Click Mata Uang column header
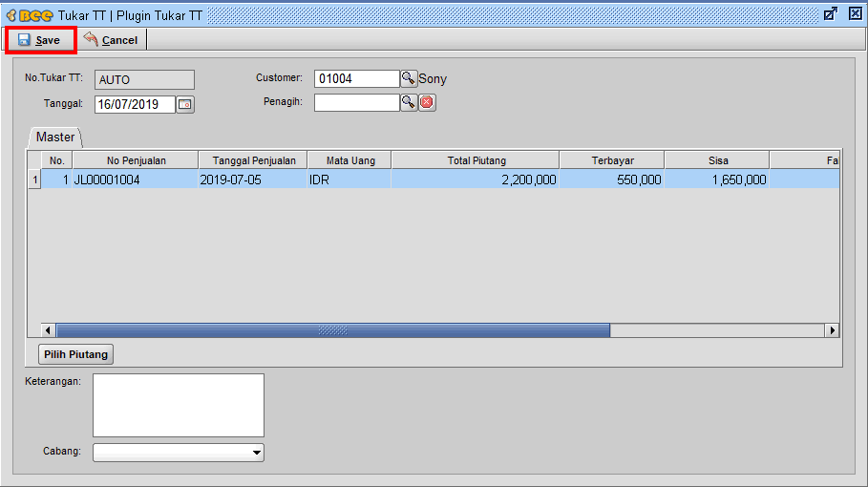Screen dimensions: 868x487 [x=350, y=160]
